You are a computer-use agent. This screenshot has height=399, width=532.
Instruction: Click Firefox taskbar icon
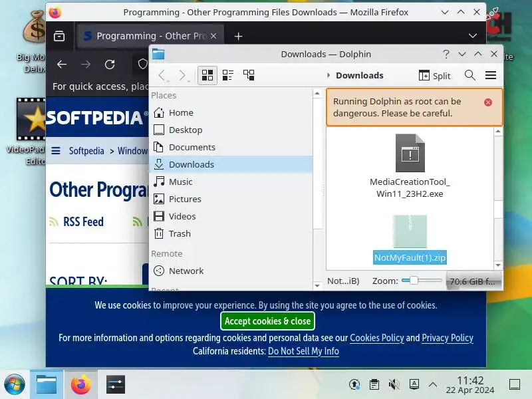point(80,385)
